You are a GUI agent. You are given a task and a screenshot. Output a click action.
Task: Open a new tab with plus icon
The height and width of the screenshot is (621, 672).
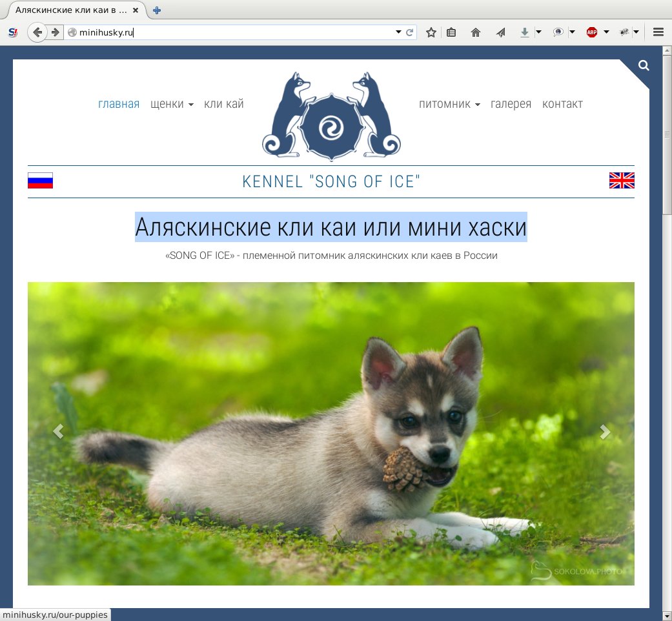157,10
